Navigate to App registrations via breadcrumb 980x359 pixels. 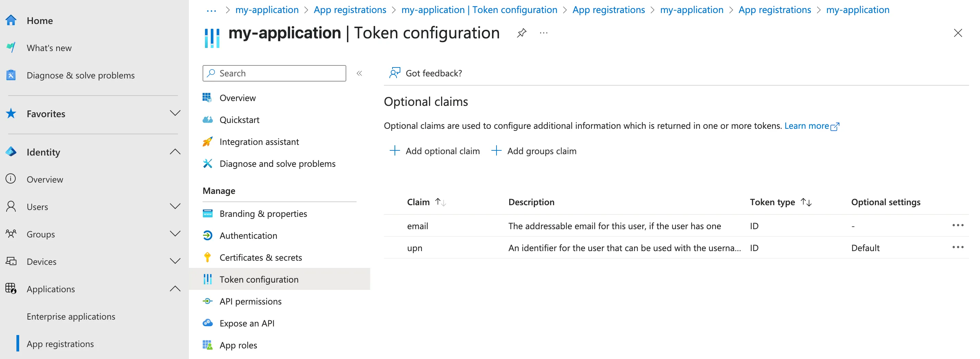[350, 10]
